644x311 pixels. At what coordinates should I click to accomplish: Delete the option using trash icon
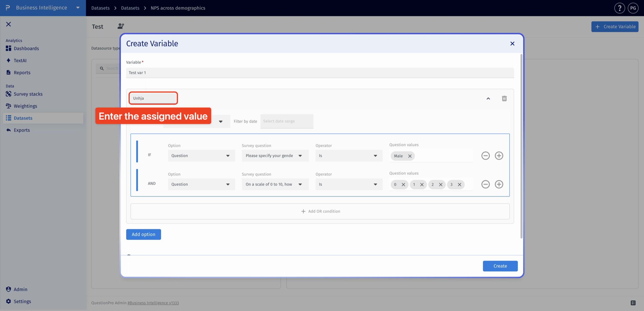[504, 99]
